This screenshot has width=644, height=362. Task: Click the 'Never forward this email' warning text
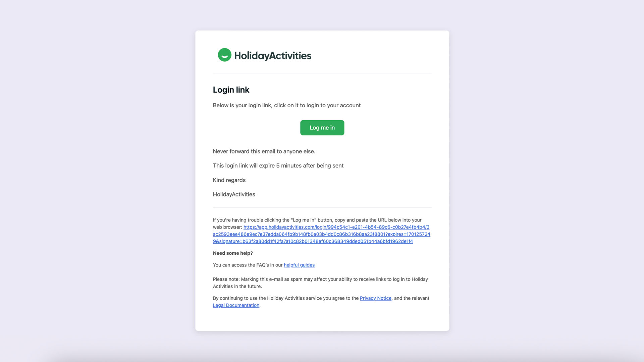(x=264, y=152)
